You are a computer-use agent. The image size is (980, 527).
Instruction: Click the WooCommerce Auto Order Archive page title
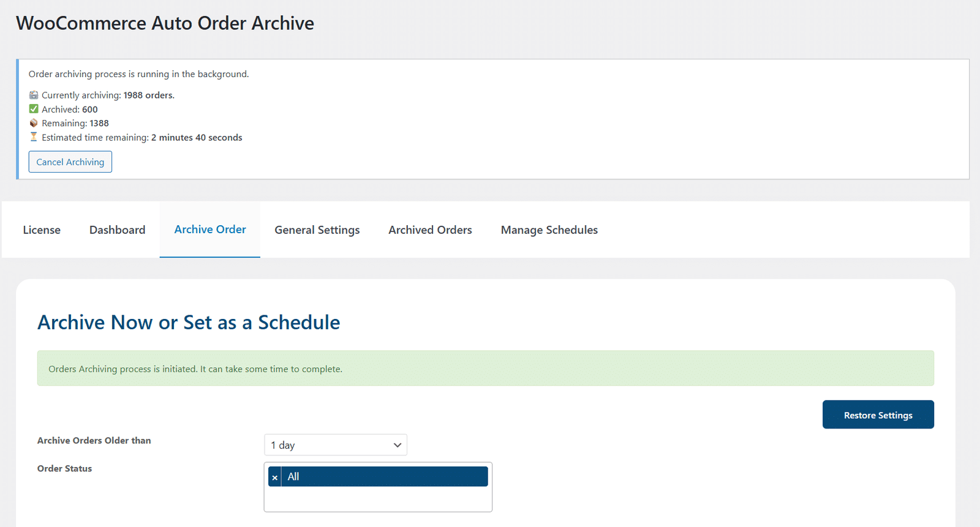165,23
